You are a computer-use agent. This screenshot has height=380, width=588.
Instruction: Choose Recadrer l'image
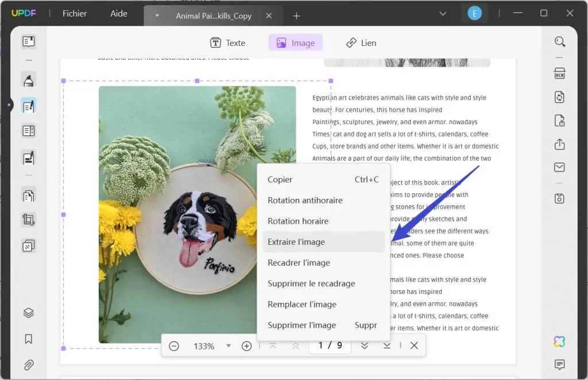tap(324, 263)
